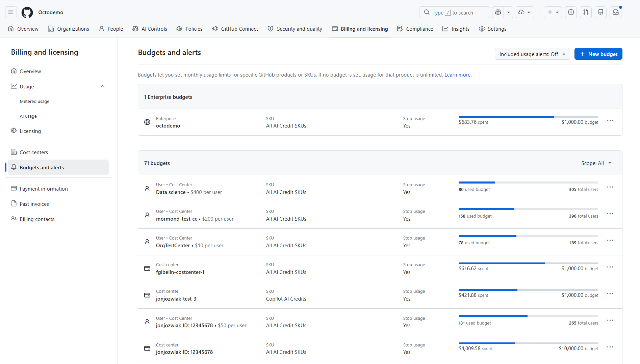
Task: Open options menu for jonjozwiak-test-3 budget
Action: (x=610, y=294)
